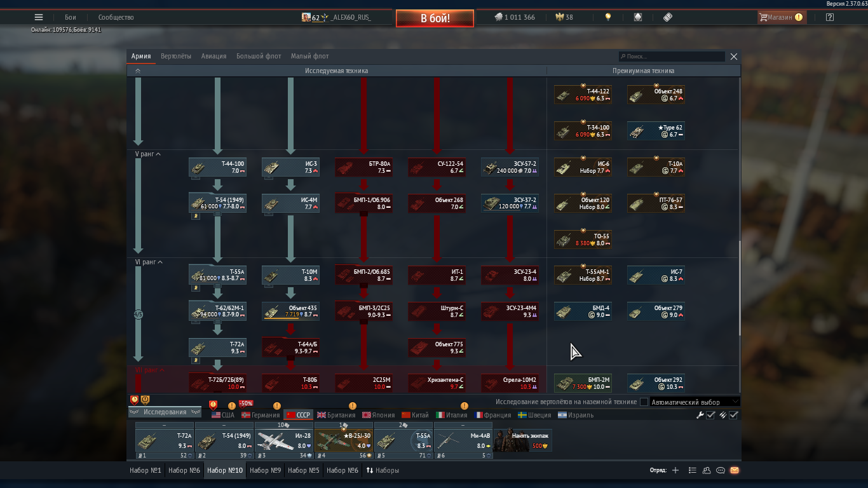The width and height of the screenshot is (868, 488).
Task: Click the plus icon next to Отряд
Action: tap(675, 470)
